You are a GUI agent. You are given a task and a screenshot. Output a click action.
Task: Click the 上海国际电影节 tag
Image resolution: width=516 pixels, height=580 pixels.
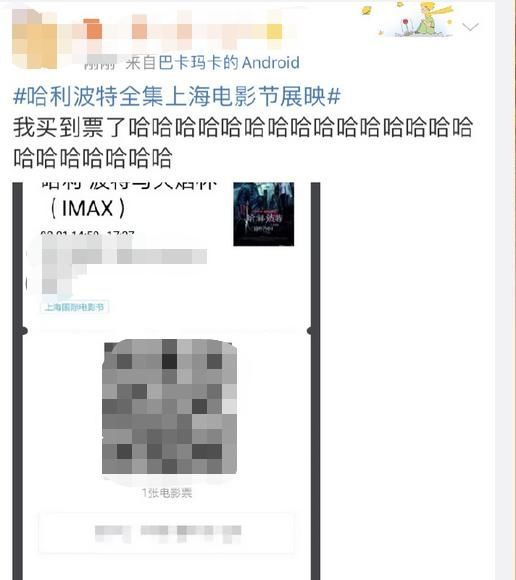74,307
